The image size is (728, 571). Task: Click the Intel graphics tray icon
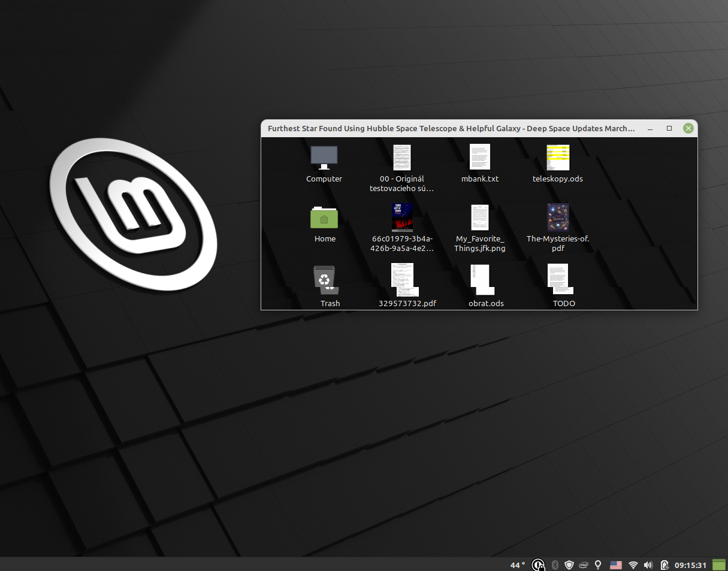(x=583, y=565)
